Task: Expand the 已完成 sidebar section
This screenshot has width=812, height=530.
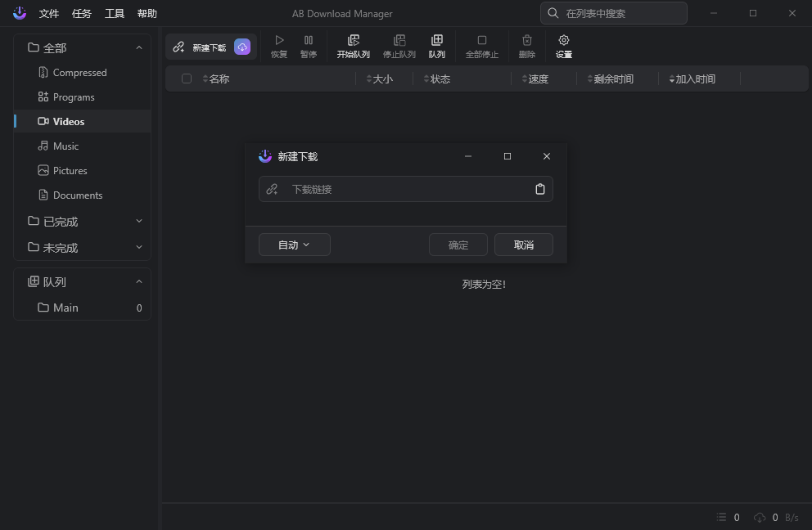Action: pyautogui.click(x=139, y=221)
